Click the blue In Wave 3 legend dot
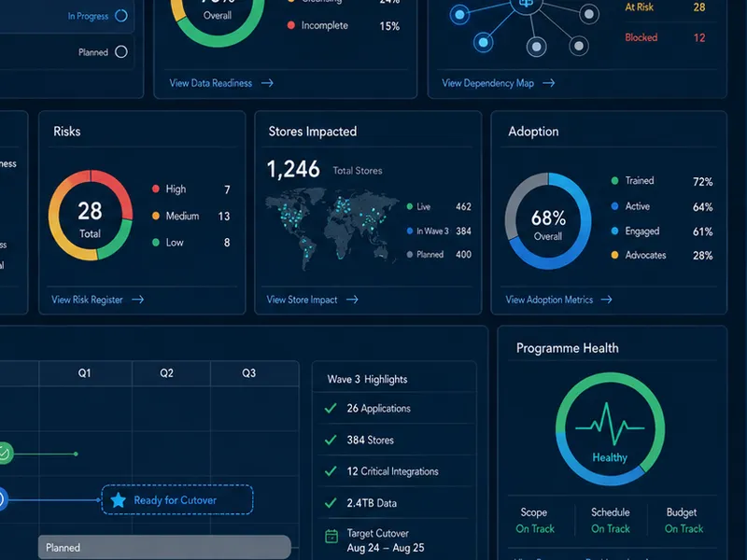747x560 pixels. pyautogui.click(x=410, y=231)
